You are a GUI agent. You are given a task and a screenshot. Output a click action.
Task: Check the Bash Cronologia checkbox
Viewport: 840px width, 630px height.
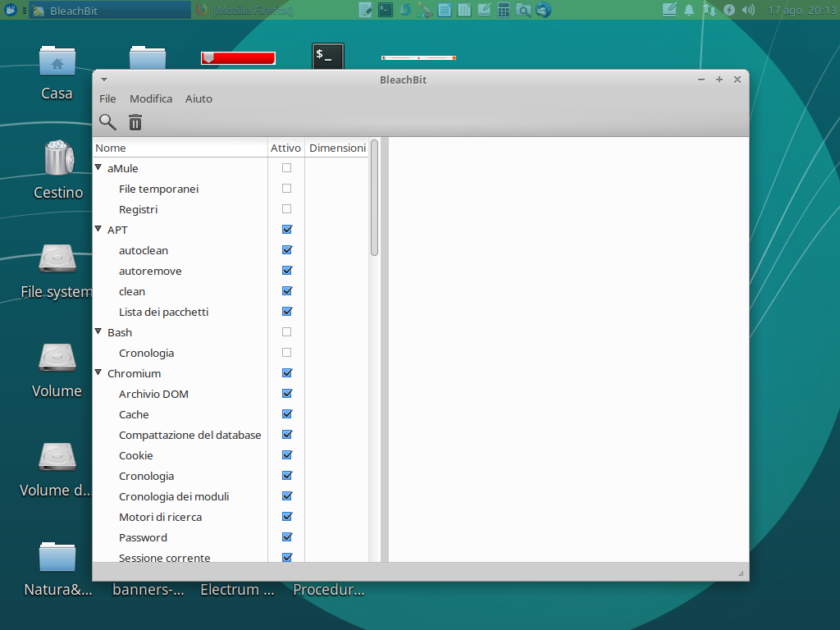pyautogui.click(x=286, y=353)
